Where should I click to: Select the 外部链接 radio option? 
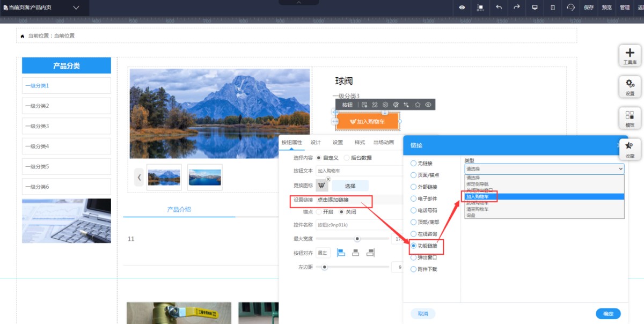click(x=413, y=187)
